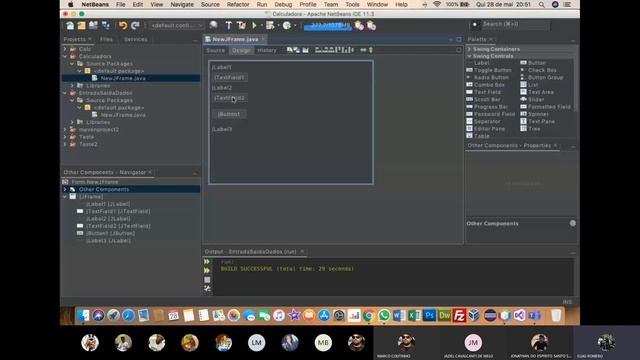Open WhatsApp from the Dock
Image resolution: width=640 pixels, height=360 pixels.
tap(384, 316)
